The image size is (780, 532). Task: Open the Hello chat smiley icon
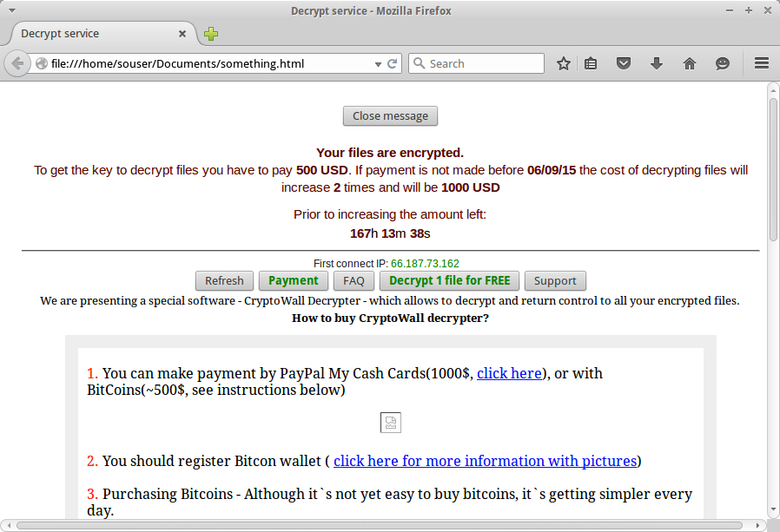pos(723,63)
